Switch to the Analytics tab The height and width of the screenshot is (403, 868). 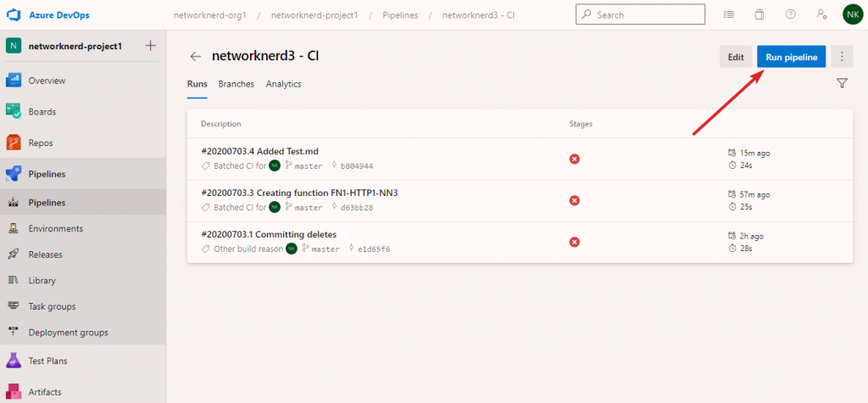tap(283, 84)
